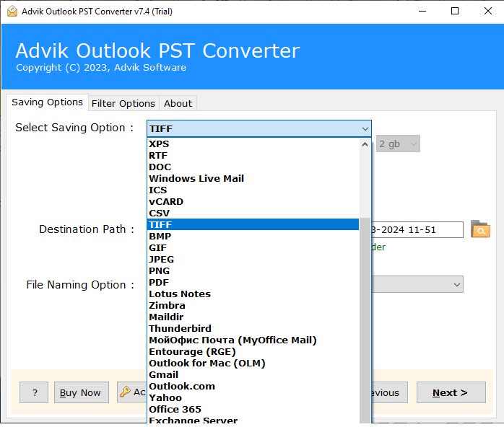Select DOC in the format list
The height and width of the screenshot is (427, 504).
click(253, 167)
